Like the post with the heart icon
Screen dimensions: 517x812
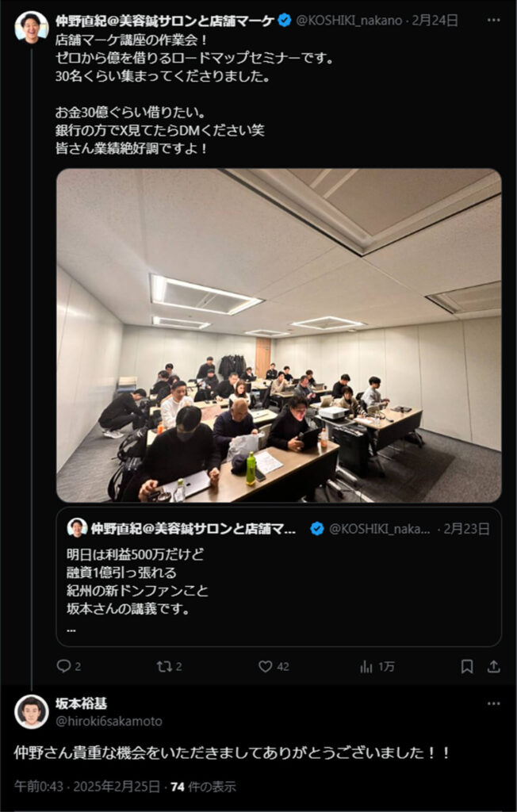tap(265, 666)
